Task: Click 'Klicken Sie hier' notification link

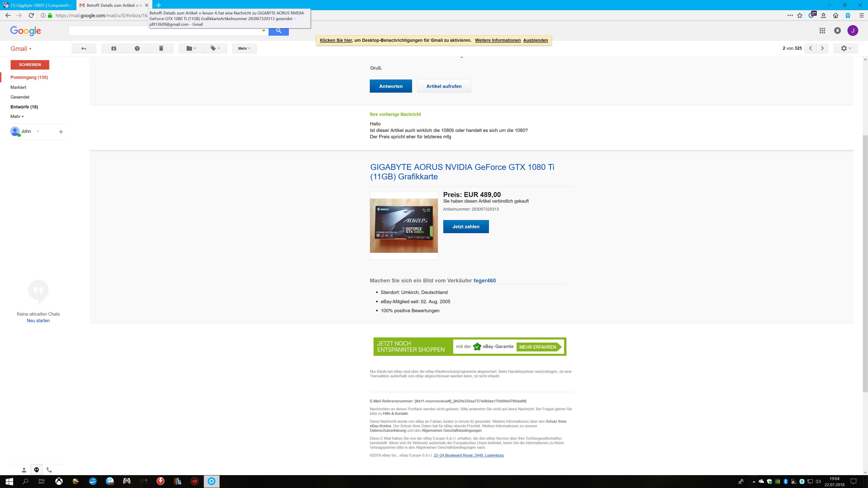Action: pos(336,40)
